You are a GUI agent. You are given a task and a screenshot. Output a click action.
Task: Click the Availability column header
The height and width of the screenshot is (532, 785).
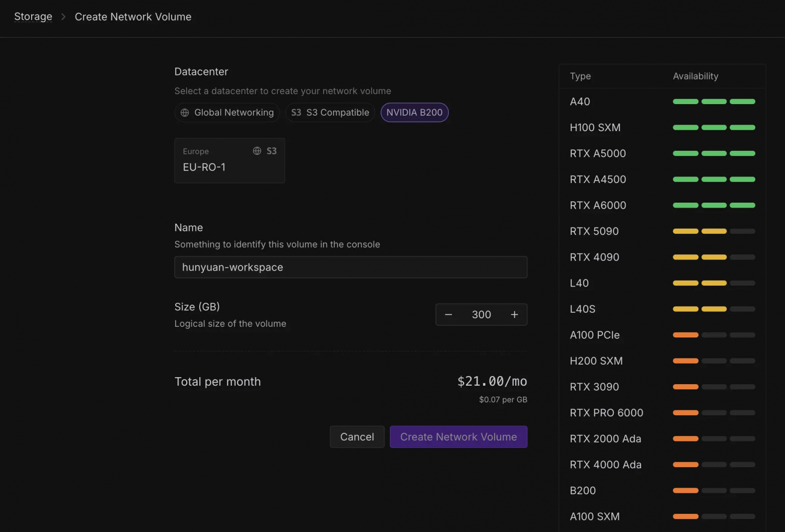click(x=695, y=76)
